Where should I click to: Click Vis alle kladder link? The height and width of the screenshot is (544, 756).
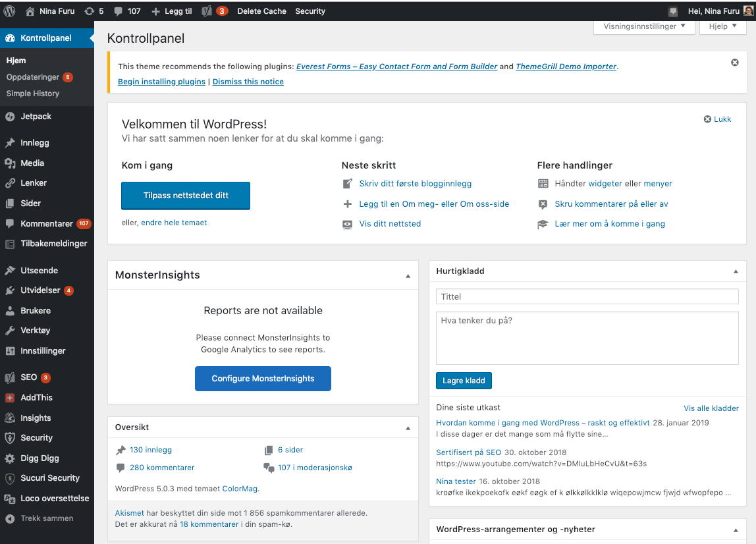click(x=711, y=408)
